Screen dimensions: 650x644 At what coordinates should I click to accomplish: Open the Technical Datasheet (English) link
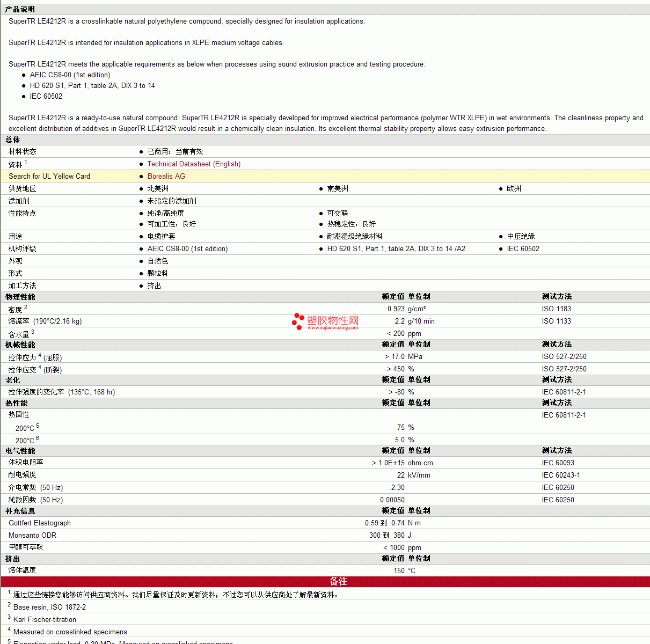pos(194,164)
